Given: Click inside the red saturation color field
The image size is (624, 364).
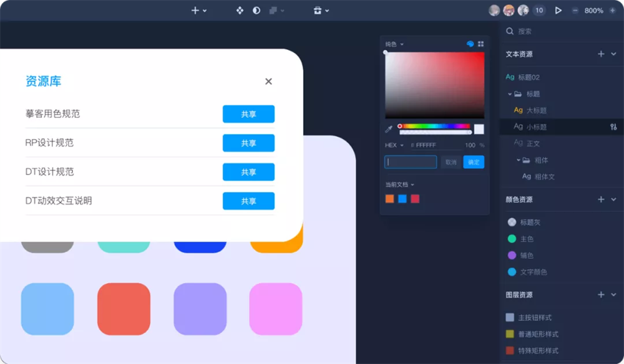Looking at the screenshot, I should point(434,85).
